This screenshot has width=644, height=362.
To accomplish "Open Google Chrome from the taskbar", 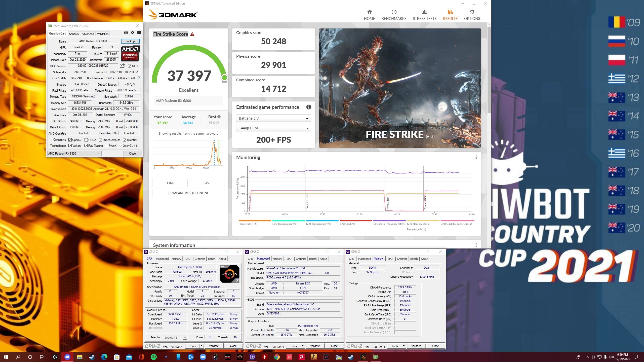I will click(277, 357).
